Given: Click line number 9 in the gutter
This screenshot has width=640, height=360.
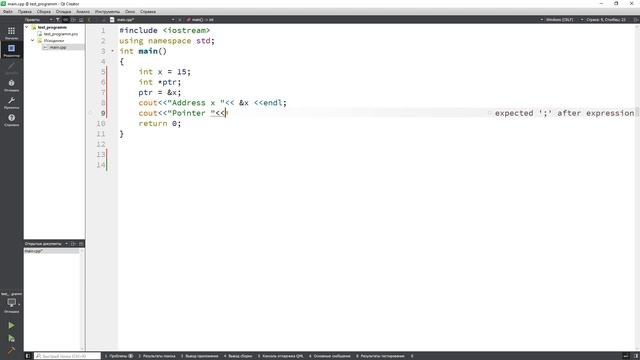Looking at the screenshot, I should [x=103, y=113].
